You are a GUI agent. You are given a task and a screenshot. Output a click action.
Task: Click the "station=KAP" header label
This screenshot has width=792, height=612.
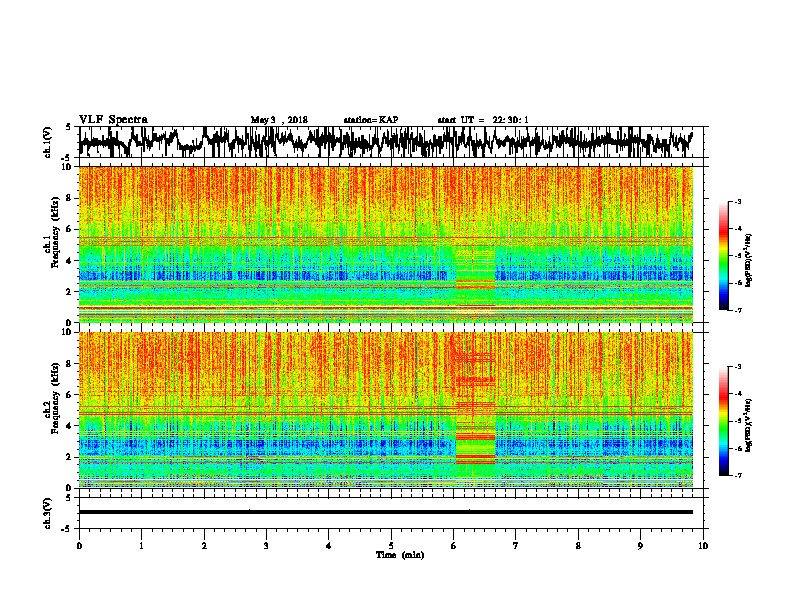[x=371, y=120]
